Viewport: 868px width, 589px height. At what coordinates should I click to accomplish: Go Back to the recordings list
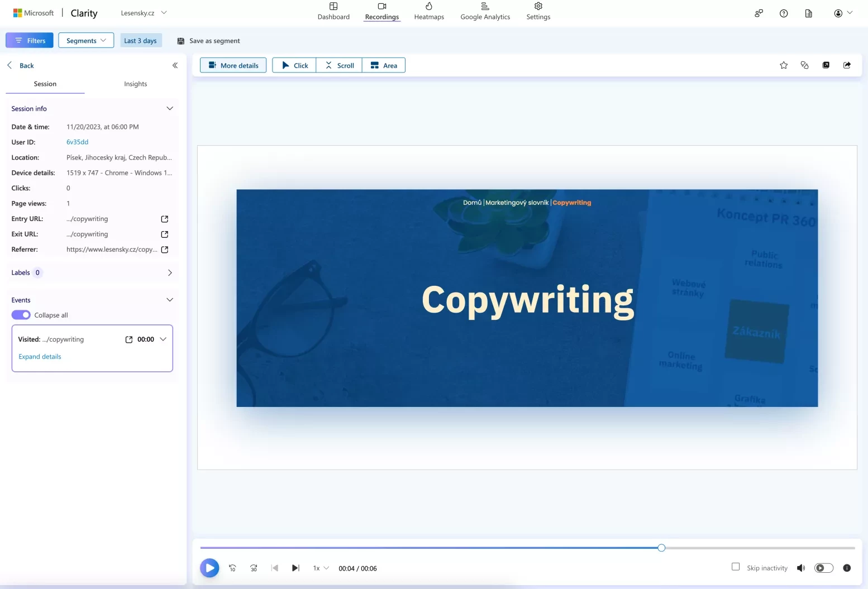click(21, 65)
